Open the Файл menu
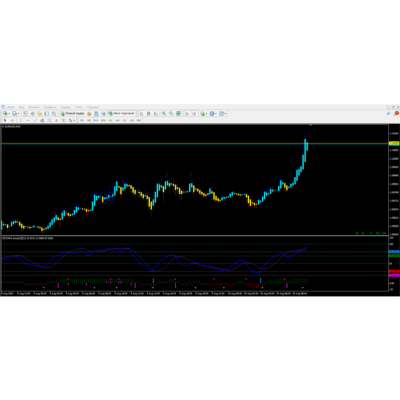This screenshot has width=400, height=400. tap(11, 107)
